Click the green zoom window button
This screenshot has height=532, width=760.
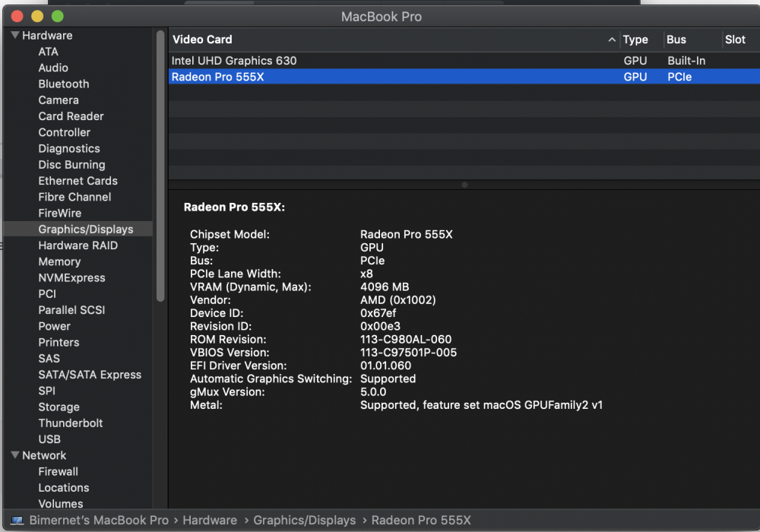tap(57, 16)
